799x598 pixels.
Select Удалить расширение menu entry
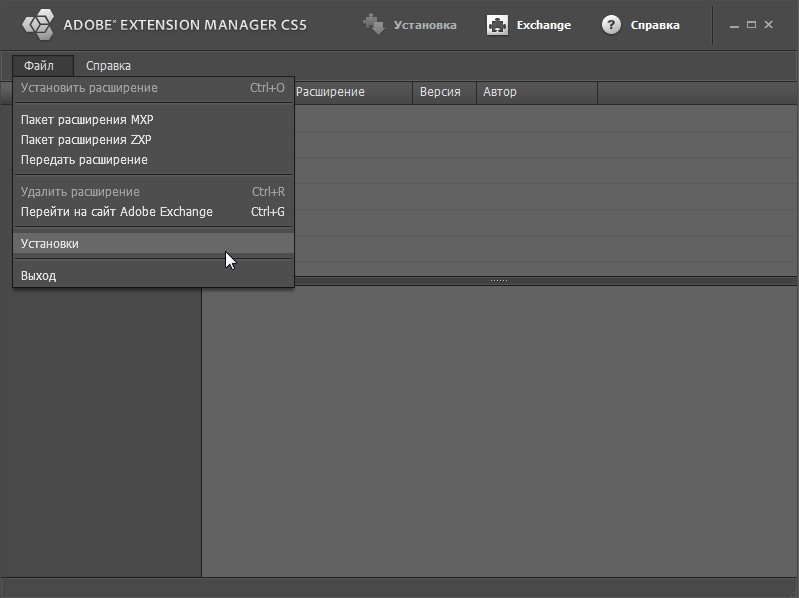pyautogui.click(x=153, y=192)
